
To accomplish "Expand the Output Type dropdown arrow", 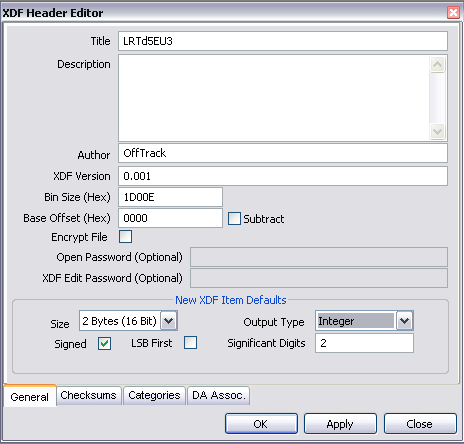I will (x=404, y=321).
